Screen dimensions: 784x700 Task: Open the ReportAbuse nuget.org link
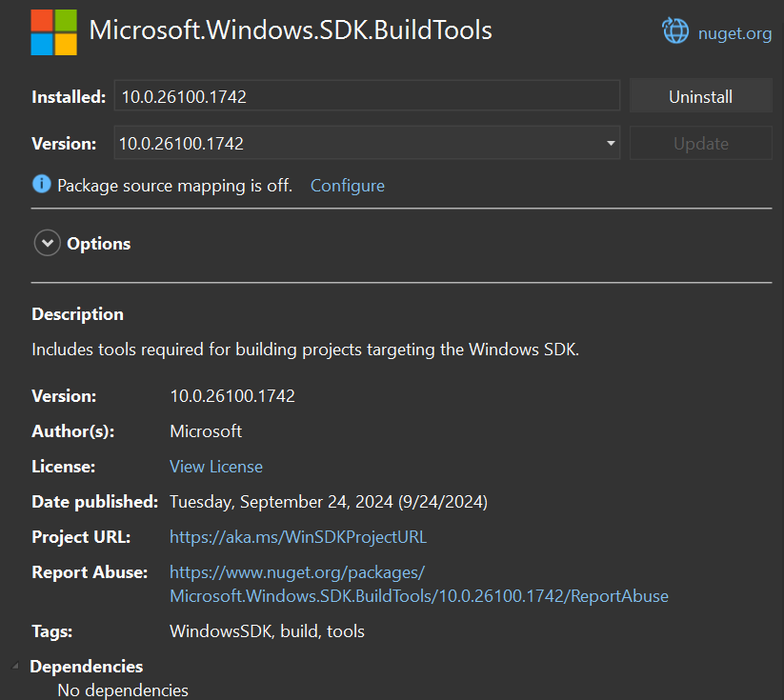(x=419, y=584)
